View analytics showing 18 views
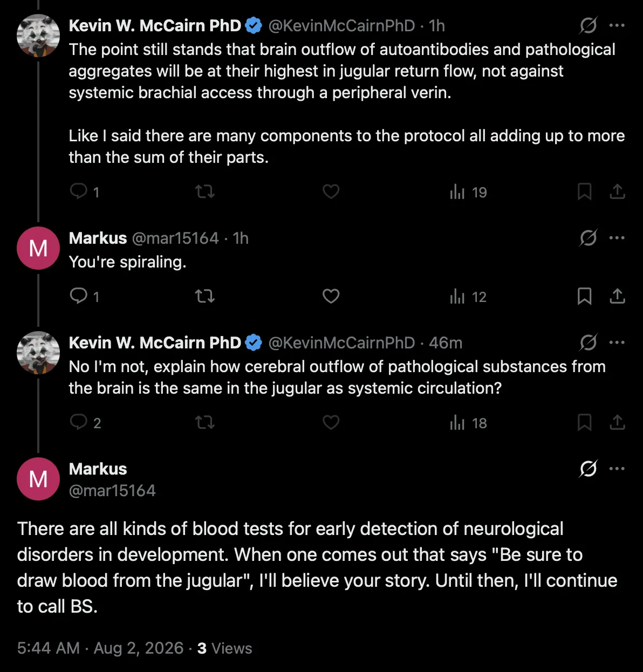Image resolution: width=643 pixels, height=672 pixels. click(468, 423)
